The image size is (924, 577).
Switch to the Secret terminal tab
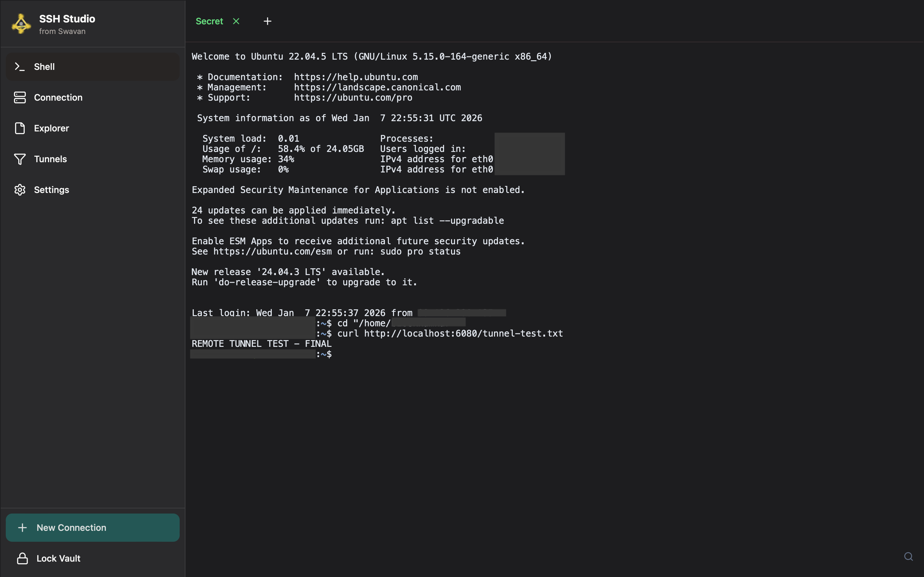210,21
